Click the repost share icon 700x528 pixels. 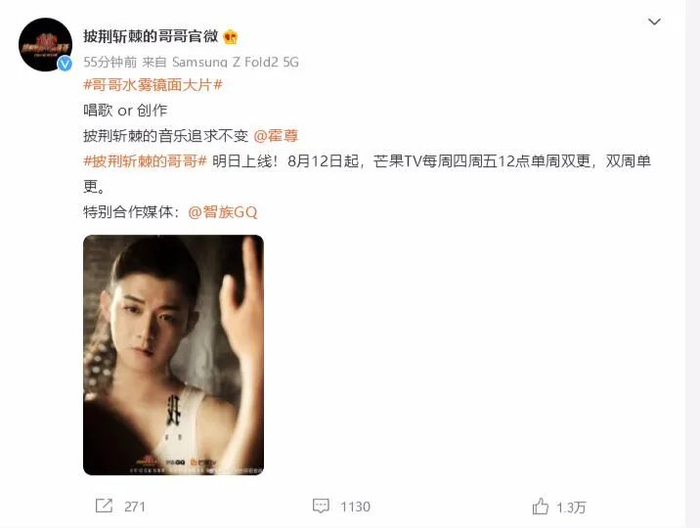coord(104,506)
